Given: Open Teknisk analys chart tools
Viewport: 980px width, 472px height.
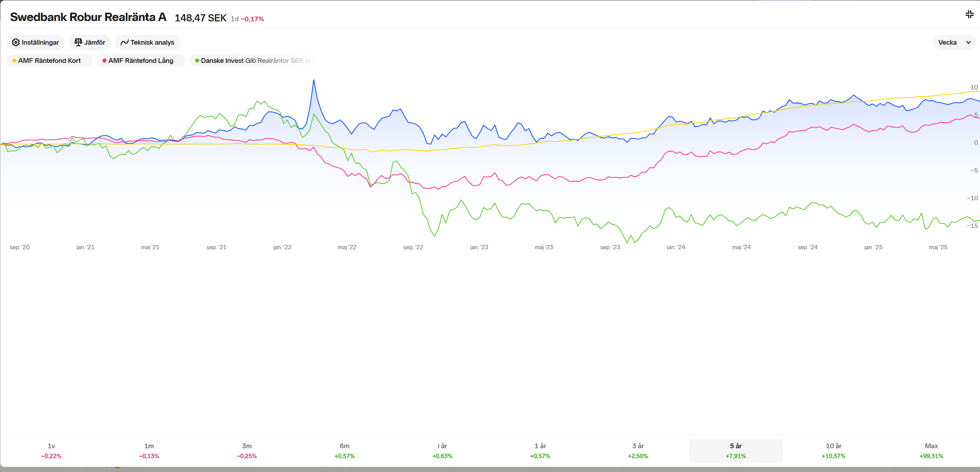Looking at the screenshot, I should pyautogui.click(x=148, y=42).
